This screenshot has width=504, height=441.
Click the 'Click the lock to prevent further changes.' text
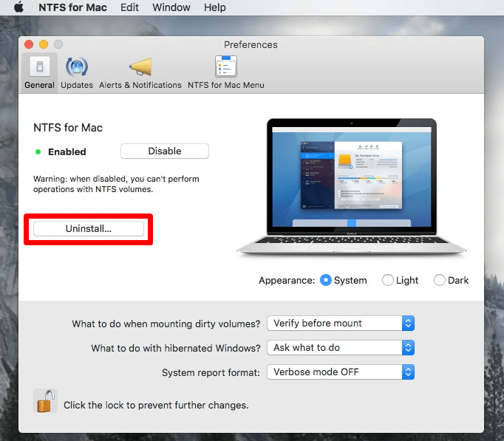pos(156,405)
